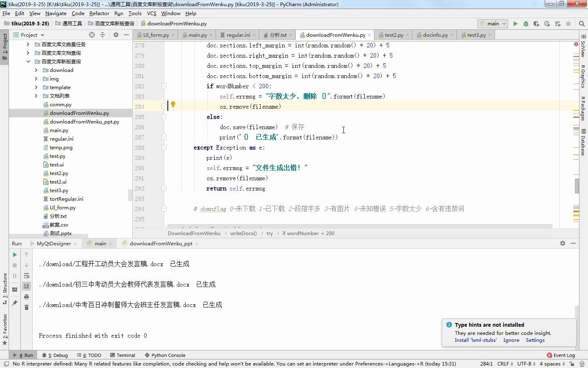This screenshot has width=588, height=368.
Task: Toggle soft-wrap in the Run console
Action: [27, 276]
